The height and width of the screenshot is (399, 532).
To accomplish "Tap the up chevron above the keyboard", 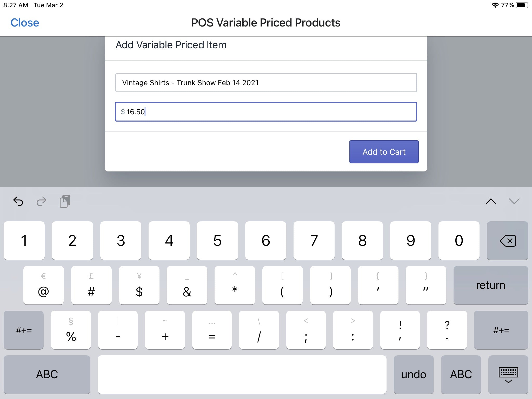I will coord(491,201).
